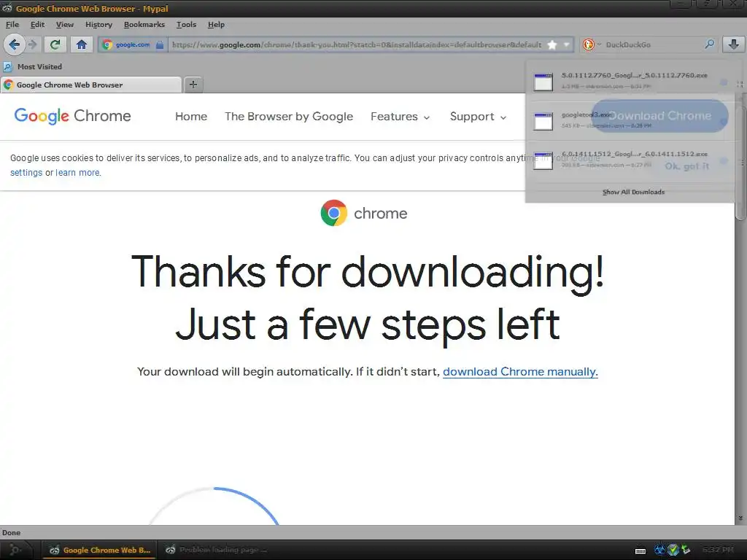Click the blue biohazard tray icon

[659, 550]
